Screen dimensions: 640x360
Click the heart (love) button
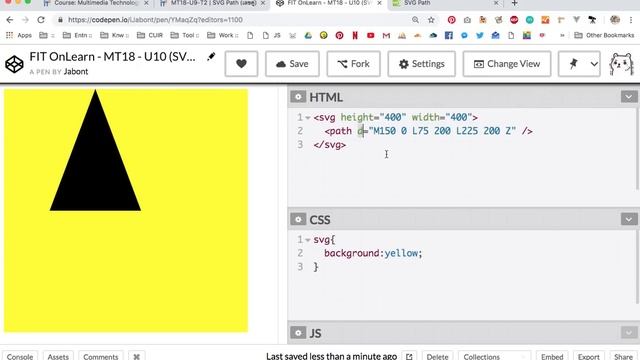[x=241, y=64]
